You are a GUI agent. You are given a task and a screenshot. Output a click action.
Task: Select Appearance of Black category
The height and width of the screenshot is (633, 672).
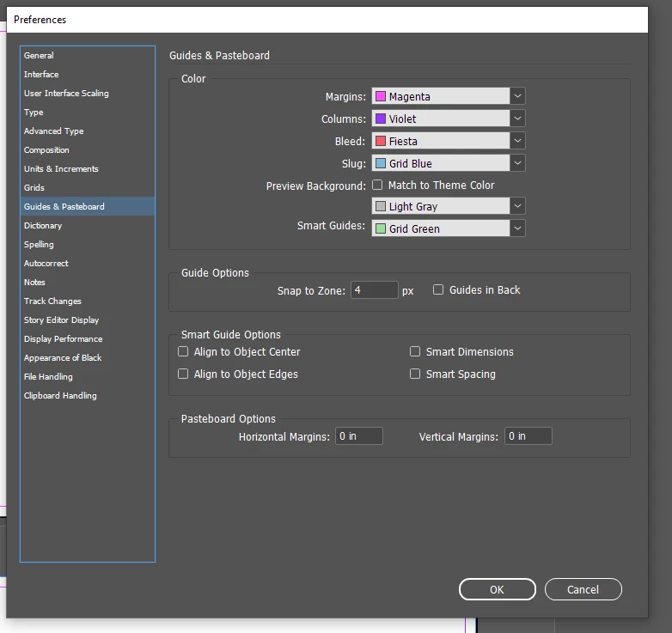coord(88,357)
